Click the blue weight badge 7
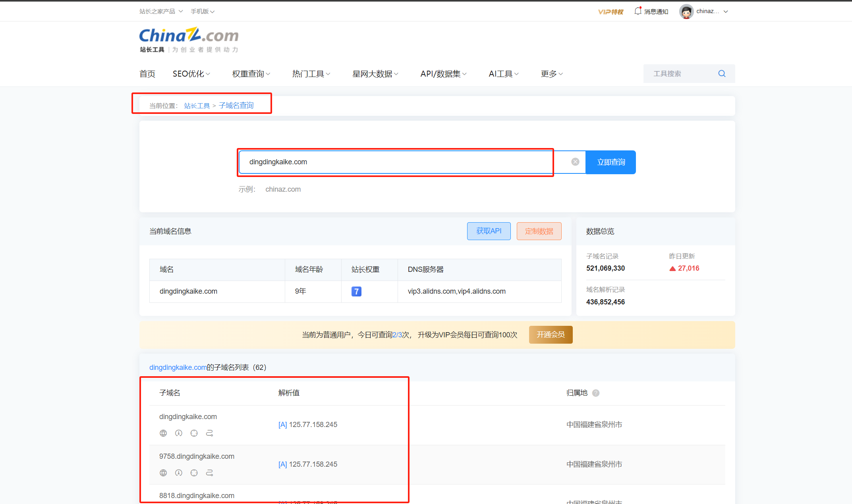This screenshot has height=504, width=852. [356, 292]
